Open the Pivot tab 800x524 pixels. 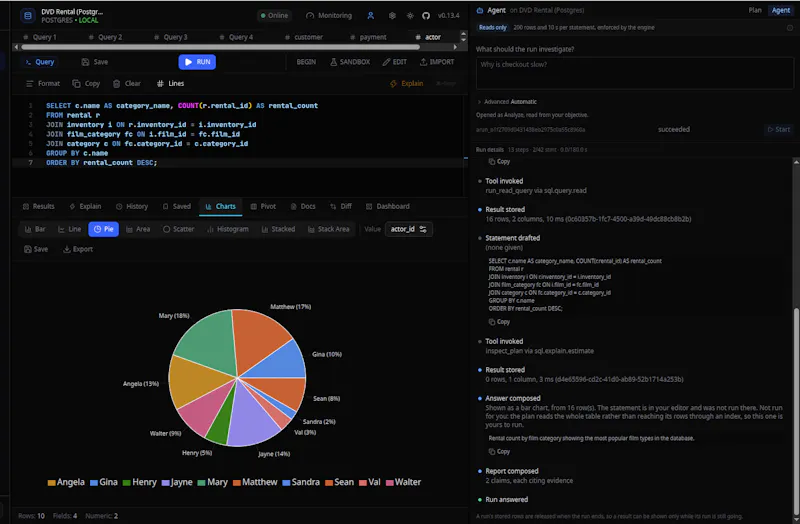263,206
